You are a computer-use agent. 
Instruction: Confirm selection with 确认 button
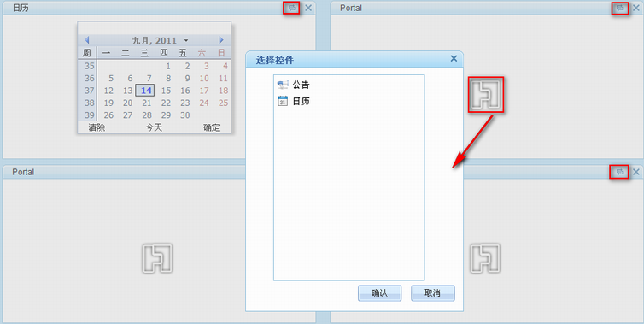(379, 293)
